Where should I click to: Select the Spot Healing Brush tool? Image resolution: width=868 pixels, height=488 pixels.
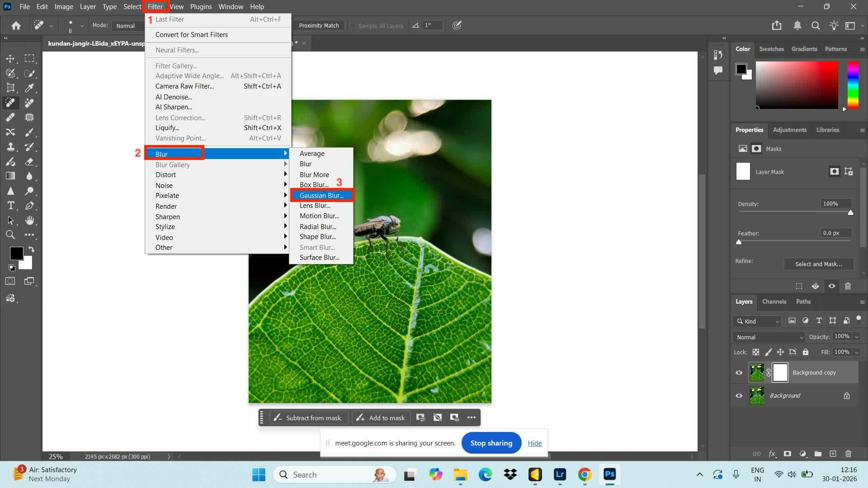point(10,103)
